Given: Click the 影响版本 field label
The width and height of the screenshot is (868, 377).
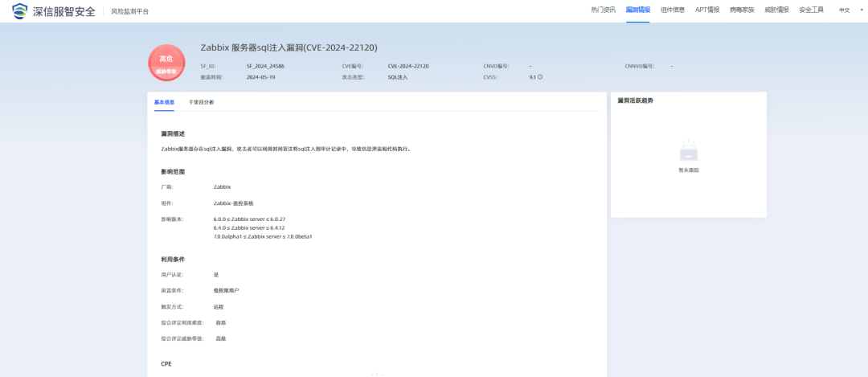Looking at the screenshot, I should [172, 219].
